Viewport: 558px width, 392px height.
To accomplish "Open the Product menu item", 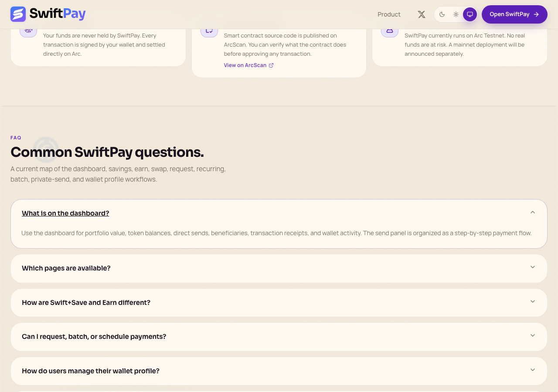I will click(389, 14).
